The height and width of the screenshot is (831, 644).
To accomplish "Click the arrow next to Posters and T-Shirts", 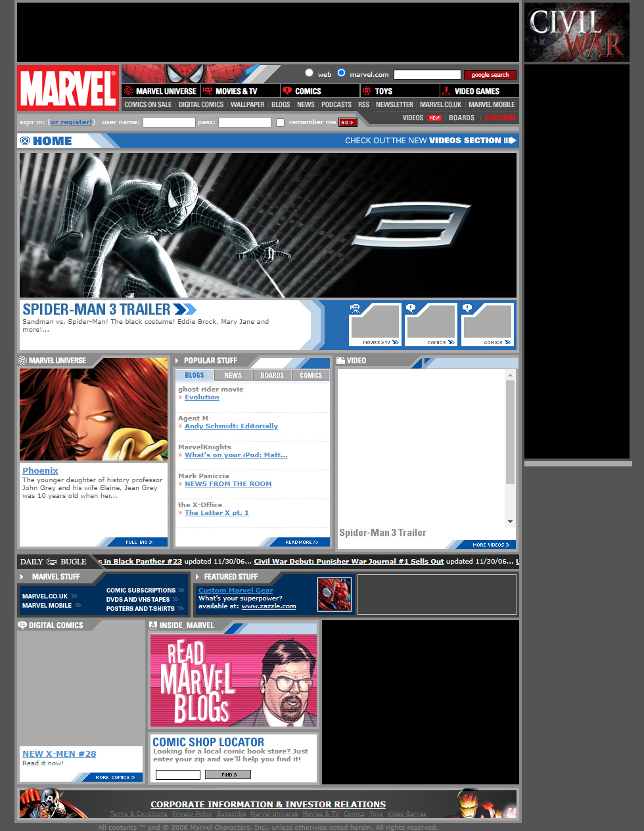I will (x=181, y=608).
